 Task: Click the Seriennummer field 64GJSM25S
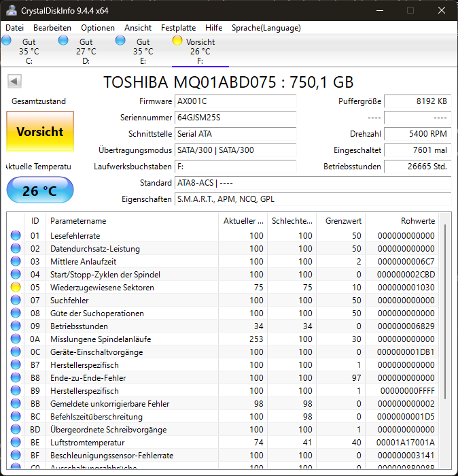[x=235, y=118]
